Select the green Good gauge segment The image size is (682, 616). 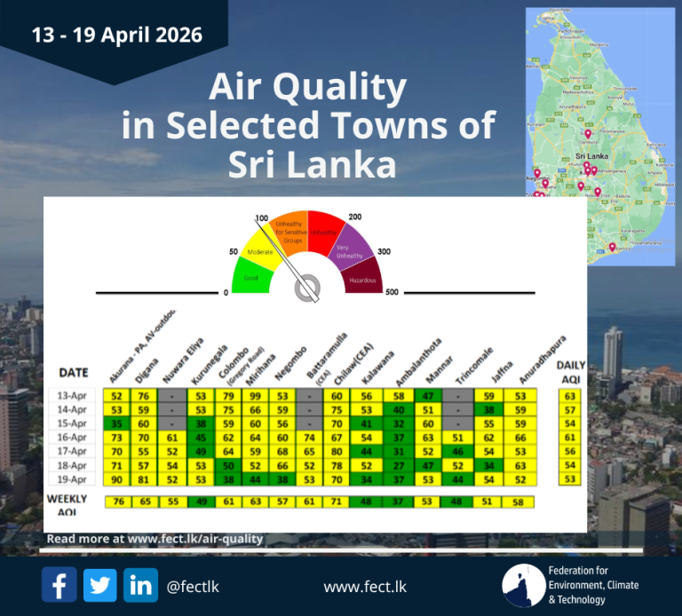click(x=251, y=277)
